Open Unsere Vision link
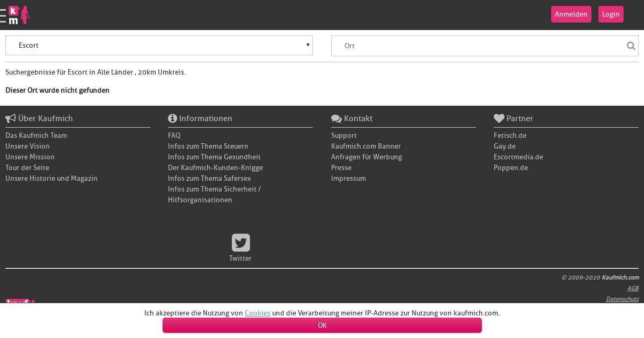 click(x=27, y=146)
